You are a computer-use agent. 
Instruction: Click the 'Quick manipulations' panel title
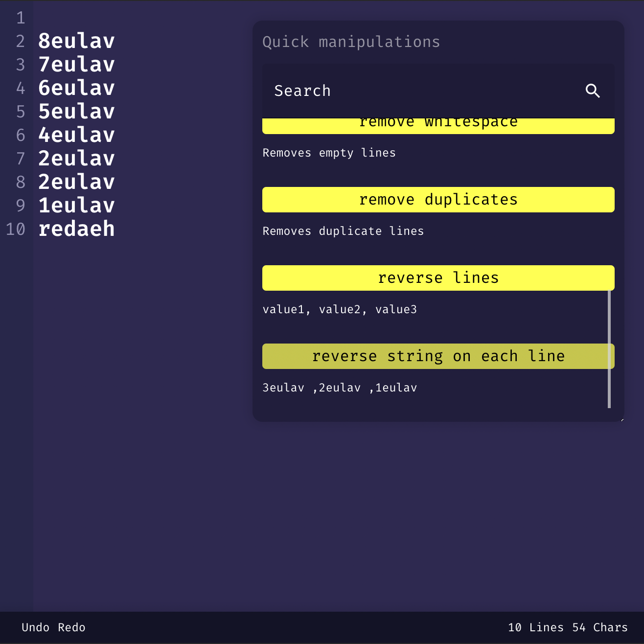pos(351,42)
